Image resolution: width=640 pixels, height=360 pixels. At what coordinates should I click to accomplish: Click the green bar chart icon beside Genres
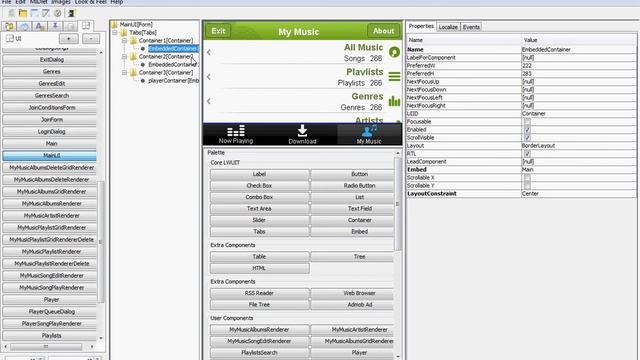394,101
